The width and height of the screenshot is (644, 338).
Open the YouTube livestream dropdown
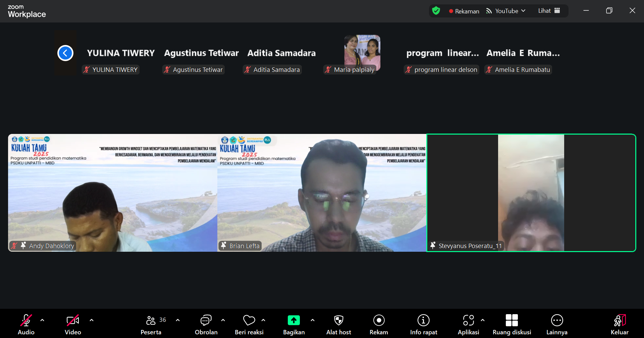click(x=506, y=11)
